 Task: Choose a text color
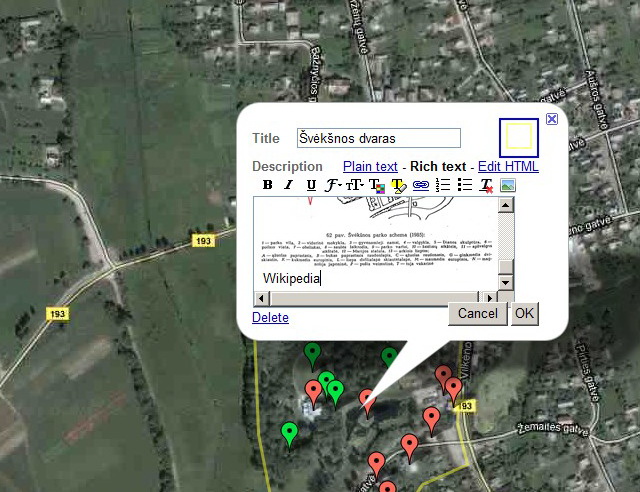click(376, 185)
